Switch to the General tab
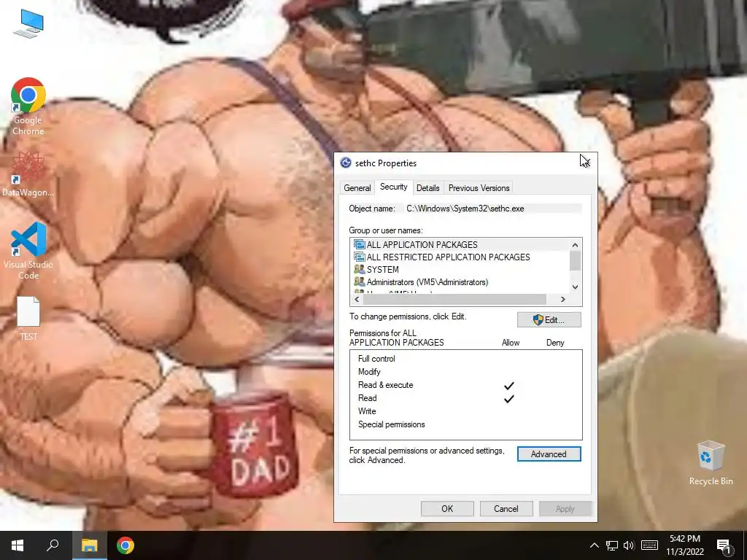The width and height of the screenshot is (747, 560). tap(357, 187)
